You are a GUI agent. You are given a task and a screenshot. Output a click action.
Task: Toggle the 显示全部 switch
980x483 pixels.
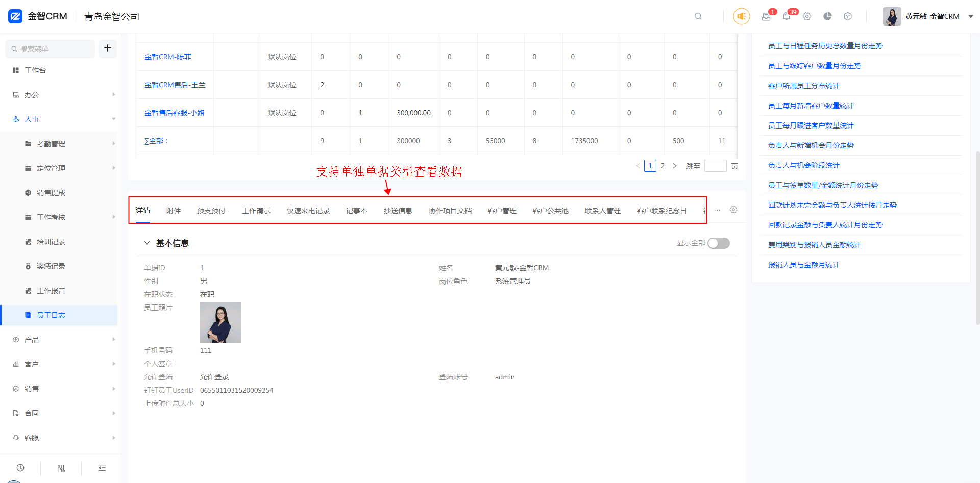[719, 243]
